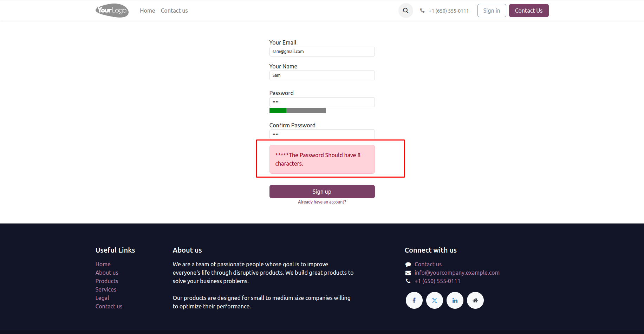The image size is (644, 334).
Task: Click the LinkedIn social icon
Action: 455,300
